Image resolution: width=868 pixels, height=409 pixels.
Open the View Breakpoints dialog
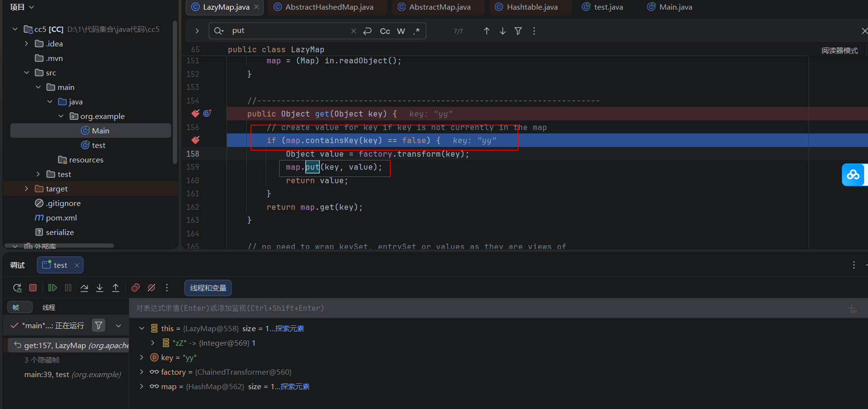(x=135, y=288)
